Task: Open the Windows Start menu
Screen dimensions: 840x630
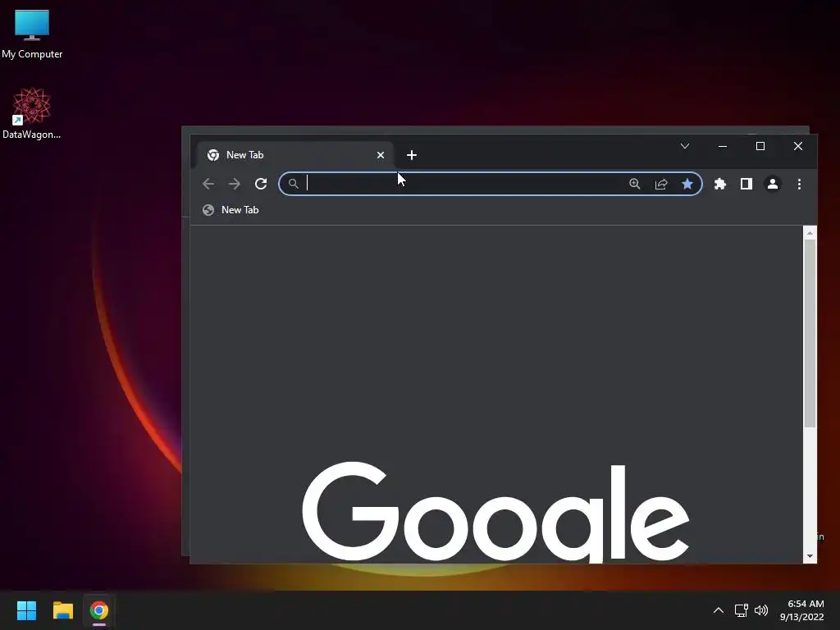Action: (26, 610)
